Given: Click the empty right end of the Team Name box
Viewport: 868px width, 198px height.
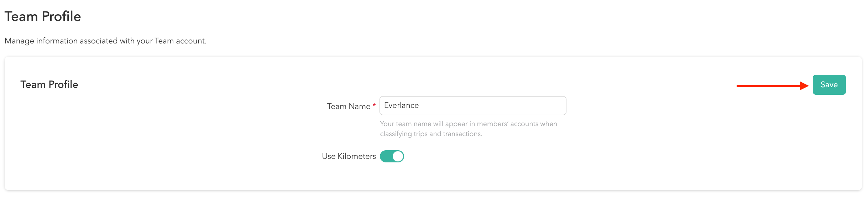Looking at the screenshot, I should [548, 106].
